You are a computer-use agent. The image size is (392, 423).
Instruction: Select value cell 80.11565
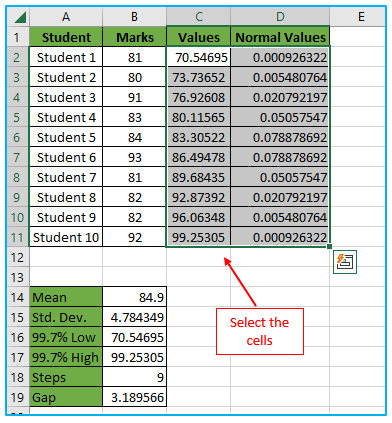point(199,117)
